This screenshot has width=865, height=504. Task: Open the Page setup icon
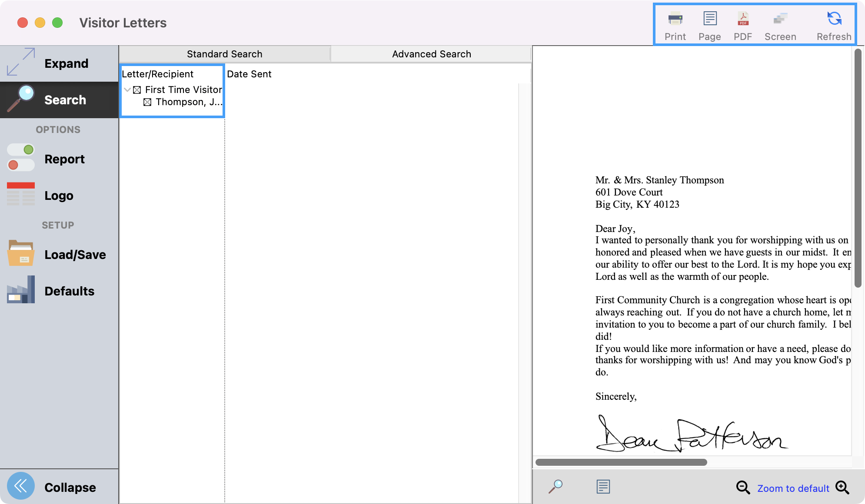click(710, 20)
